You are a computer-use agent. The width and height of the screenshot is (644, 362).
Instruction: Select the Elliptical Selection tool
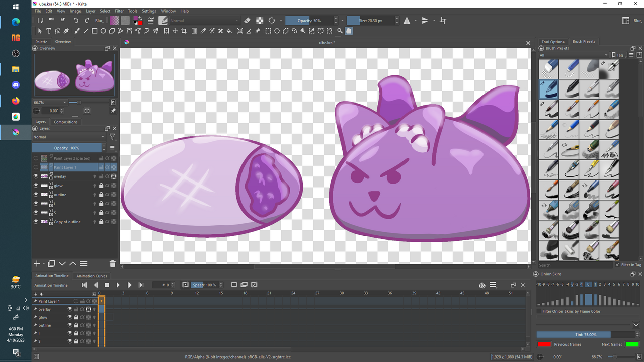click(x=277, y=31)
